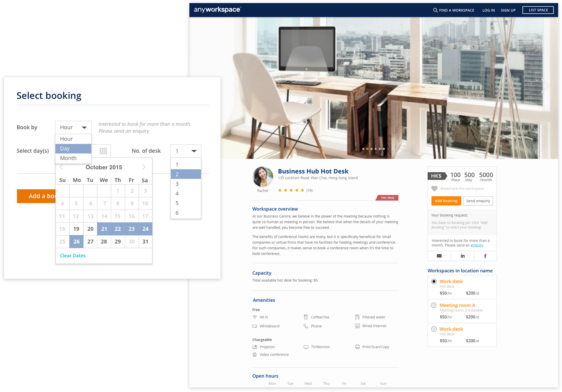Image resolution: width=562 pixels, height=392 pixels.
Task: Select 3 in No. of desk list
Action: tap(186, 184)
